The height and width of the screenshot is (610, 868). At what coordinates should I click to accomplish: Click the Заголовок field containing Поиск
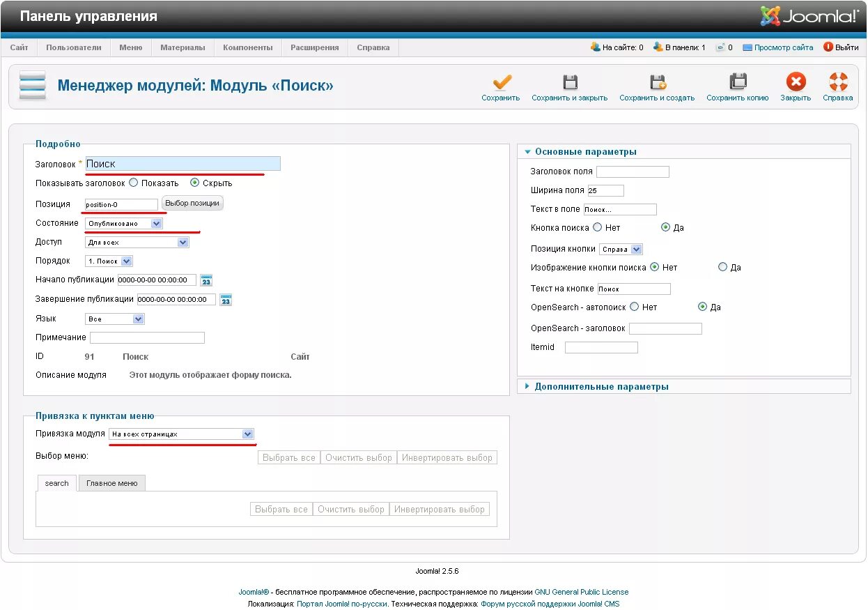pos(183,164)
